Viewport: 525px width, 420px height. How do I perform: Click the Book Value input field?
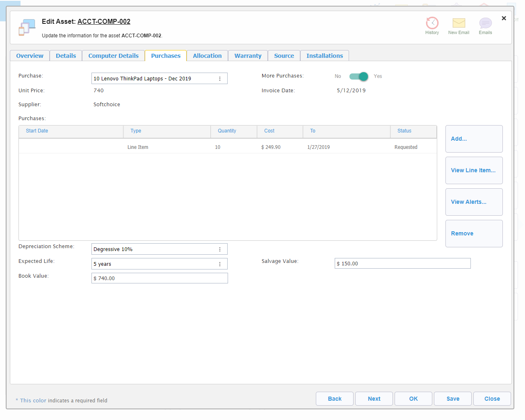pos(160,278)
